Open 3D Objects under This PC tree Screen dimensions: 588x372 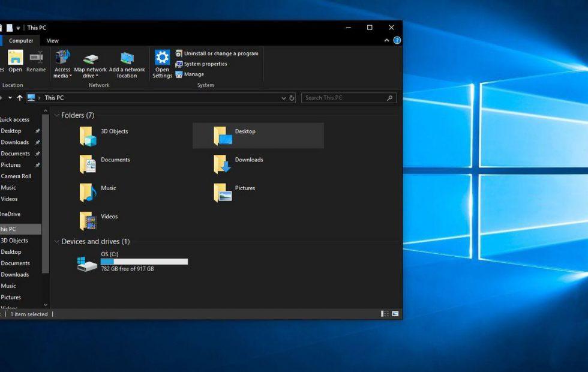[14, 241]
